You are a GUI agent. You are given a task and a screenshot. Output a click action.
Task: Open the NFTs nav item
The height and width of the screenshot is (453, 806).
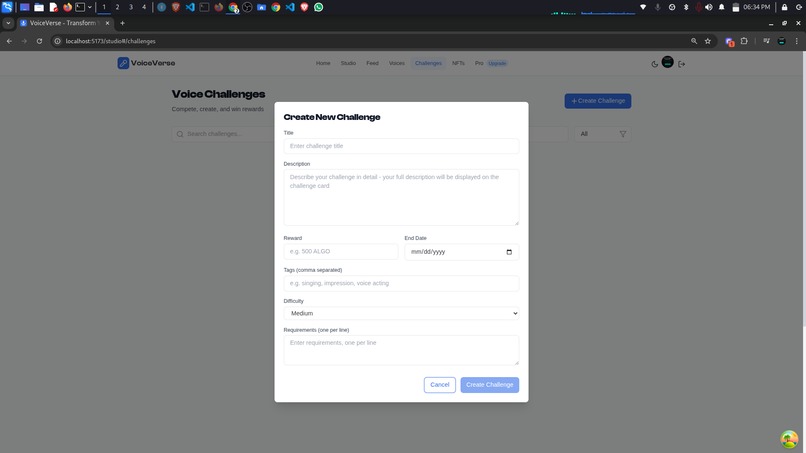coord(458,63)
